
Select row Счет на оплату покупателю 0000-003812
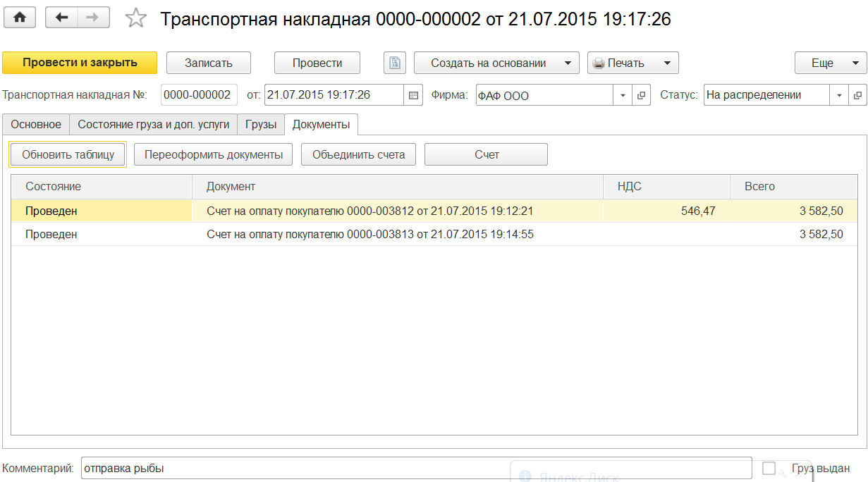click(434, 211)
